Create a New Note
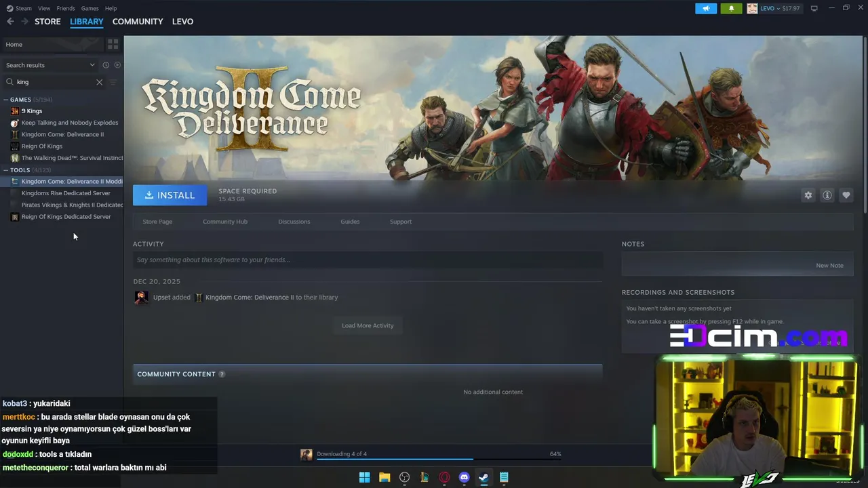The image size is (868, 488). pos(829,266)
